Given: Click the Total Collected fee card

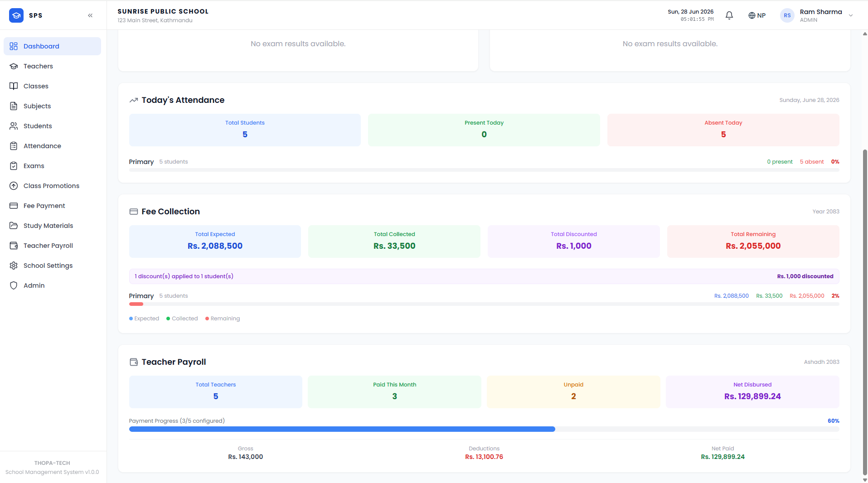Looking at the screenshot, I should click(x=394, y=241).
